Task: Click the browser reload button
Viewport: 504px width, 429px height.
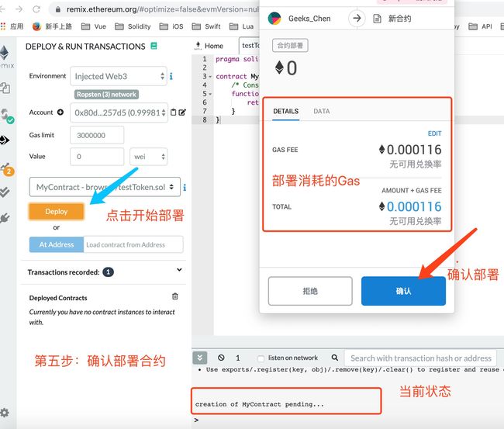Action: (36, 9)
